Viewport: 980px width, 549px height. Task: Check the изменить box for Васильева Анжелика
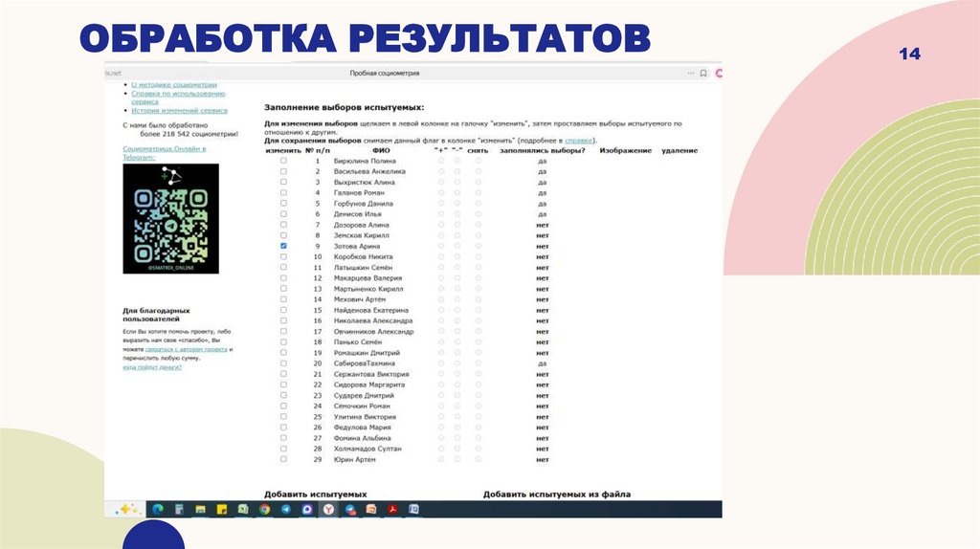[283, 171]
